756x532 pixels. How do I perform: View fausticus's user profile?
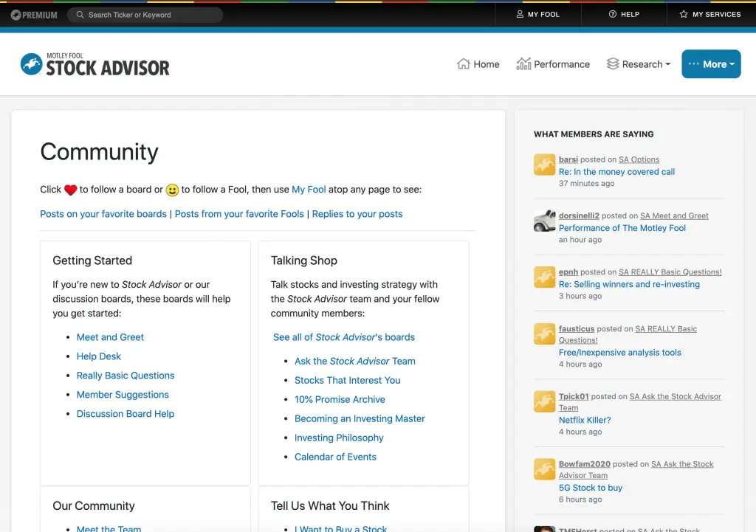(577, 329)
